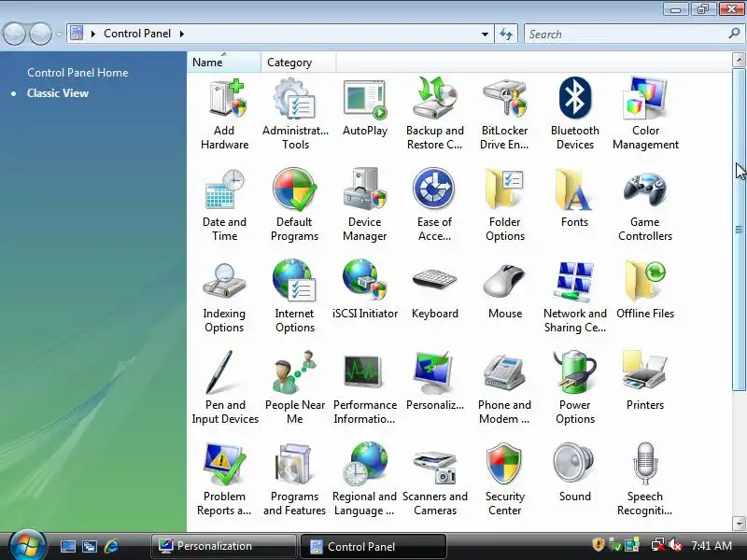Open Keyboard settings
The height and width of the screenshot is (560, 747).
click(434, 294)
